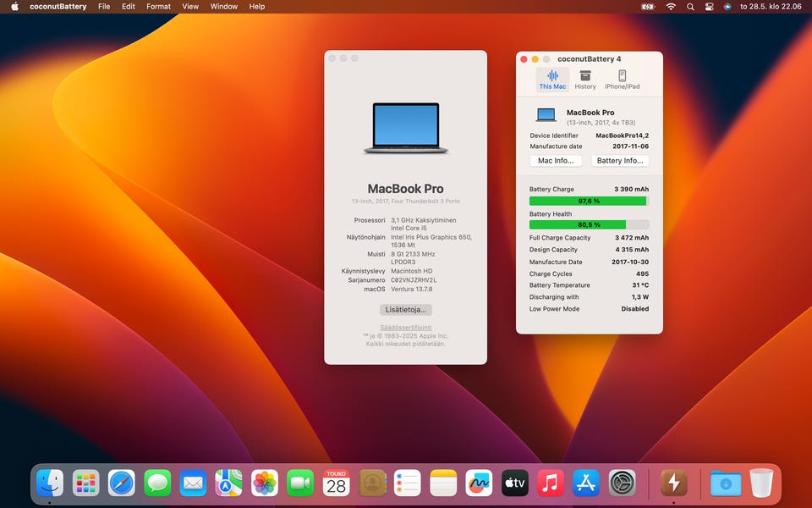Click the MacBook Pro icon in coconutBattery
The height and width of the screenshot is (508, 812).
546,115
